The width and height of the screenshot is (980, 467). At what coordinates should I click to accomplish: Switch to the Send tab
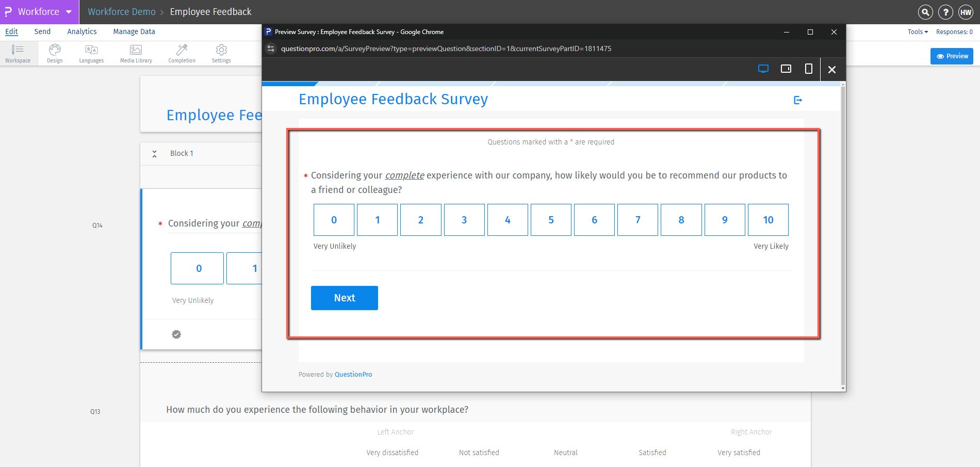coord(42,31)
